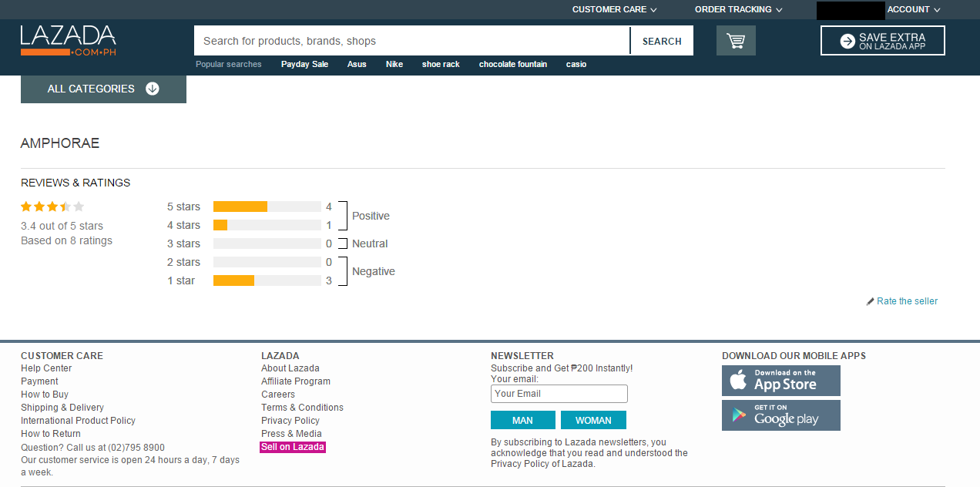980x487 pixels.
Task: Click the pencil icon beside Rate the seller
Action: tap(871, 301)
